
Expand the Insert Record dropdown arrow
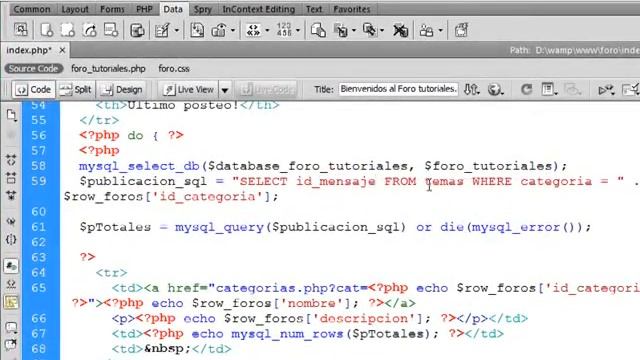point(354,31)
